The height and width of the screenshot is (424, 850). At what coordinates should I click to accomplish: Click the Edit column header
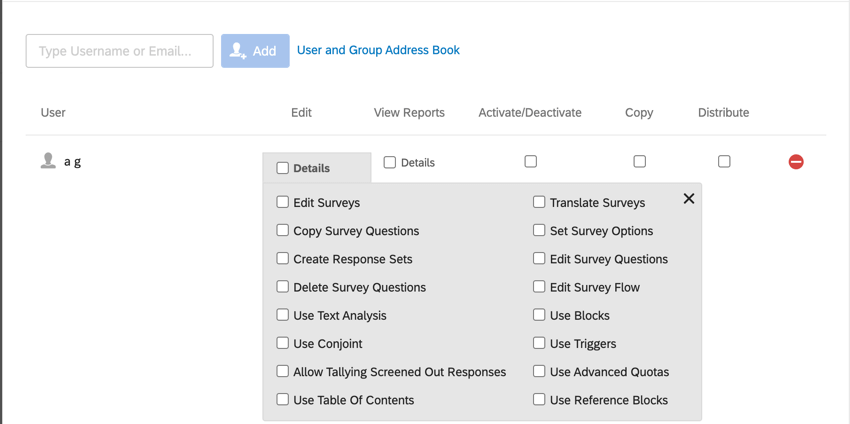click(x=301, y=112)
